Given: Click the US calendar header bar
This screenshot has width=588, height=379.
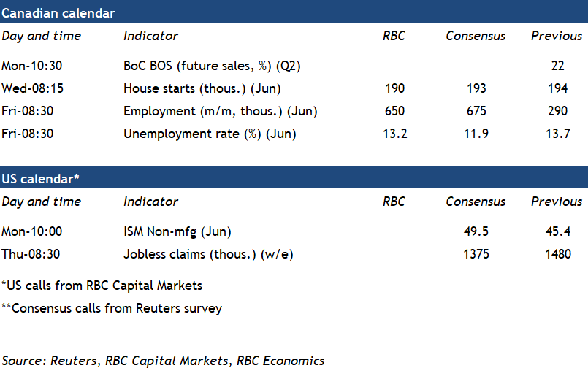Looking at the screenshot, I should coord(294,178).
